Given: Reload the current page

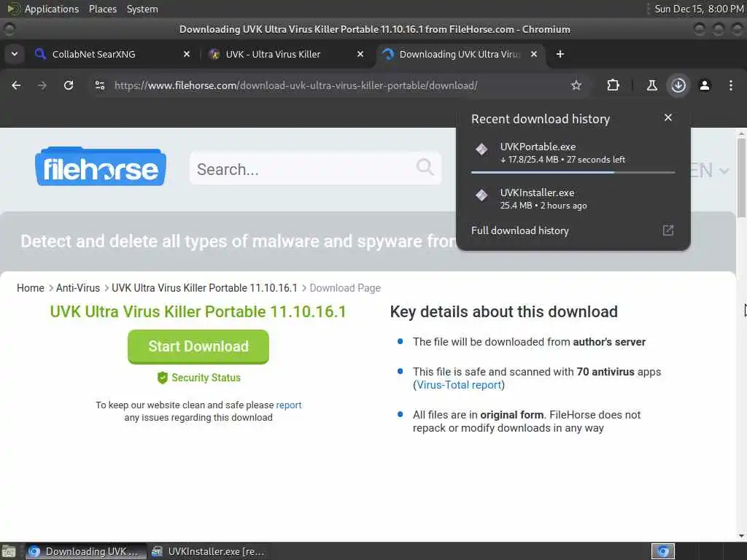Looking at the screenshot, I should (69, 85).
